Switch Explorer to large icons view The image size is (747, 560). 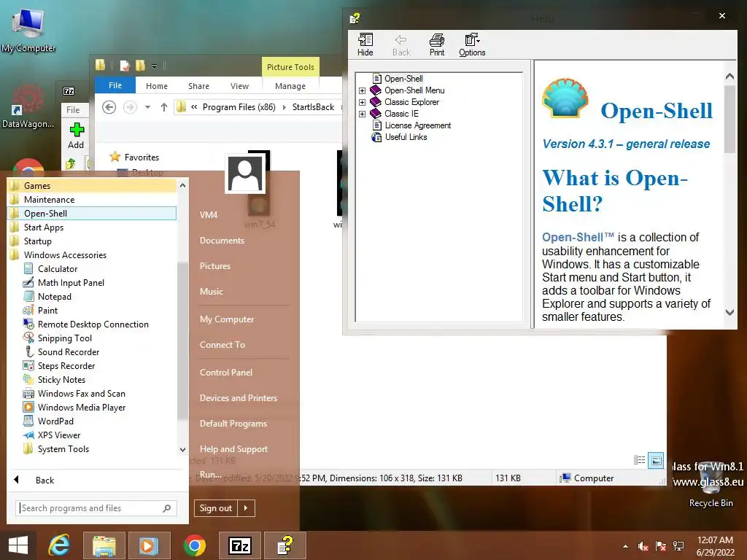[x=656, y=460]
